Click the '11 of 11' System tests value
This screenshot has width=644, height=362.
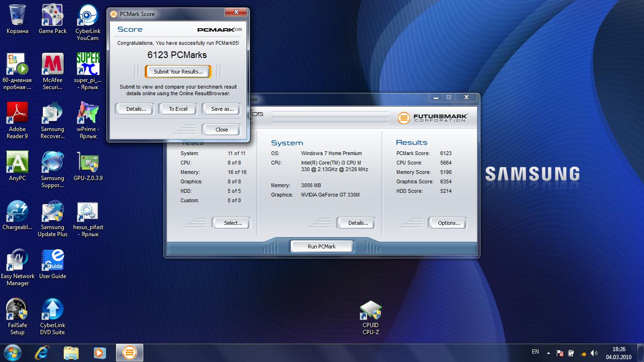[237, 153]
